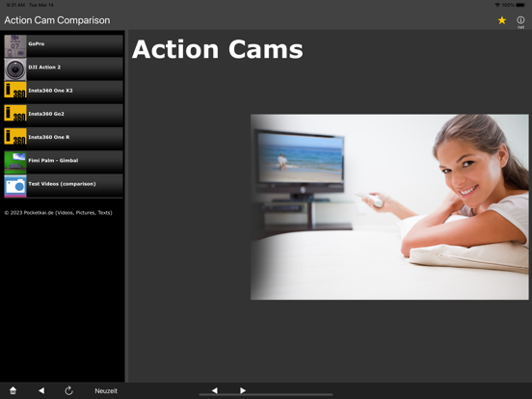The width and height of the screenshot is (532, 399).
Task: Open the DJI Action 2 entry
Action: click(64, 69)
